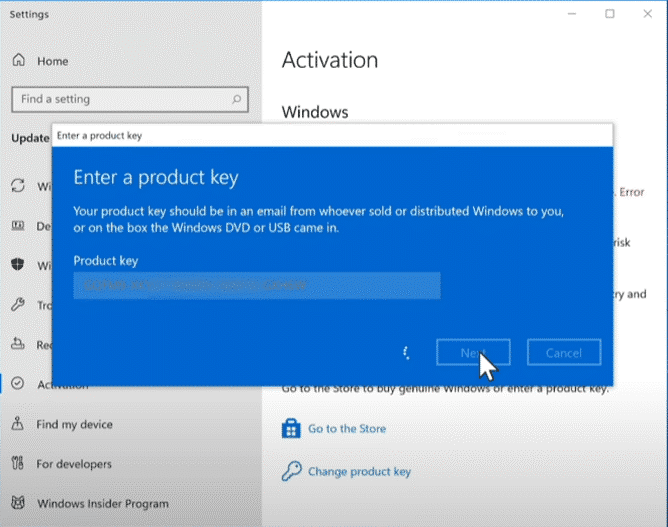Open Troubleshoot via its wrench icon

[19, 305]
